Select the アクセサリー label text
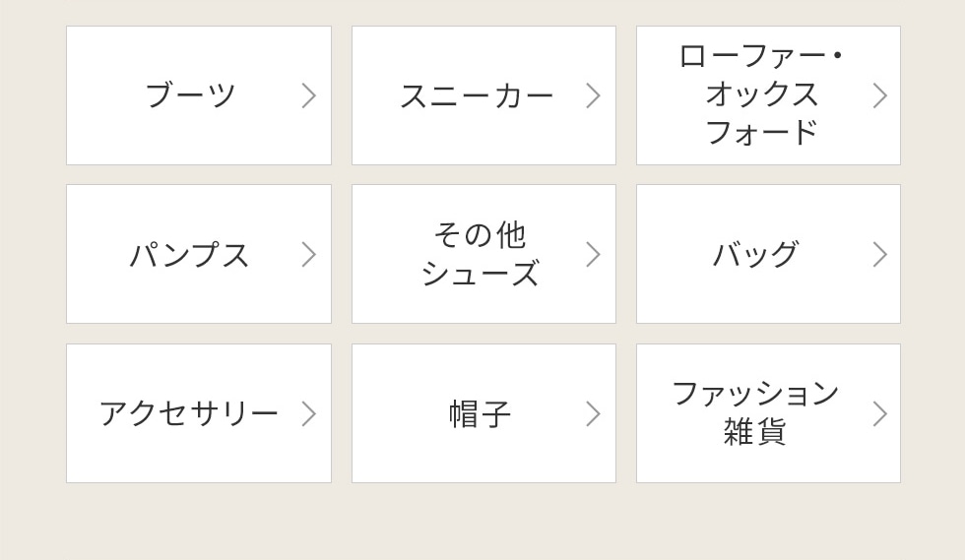 pos(188,413)
